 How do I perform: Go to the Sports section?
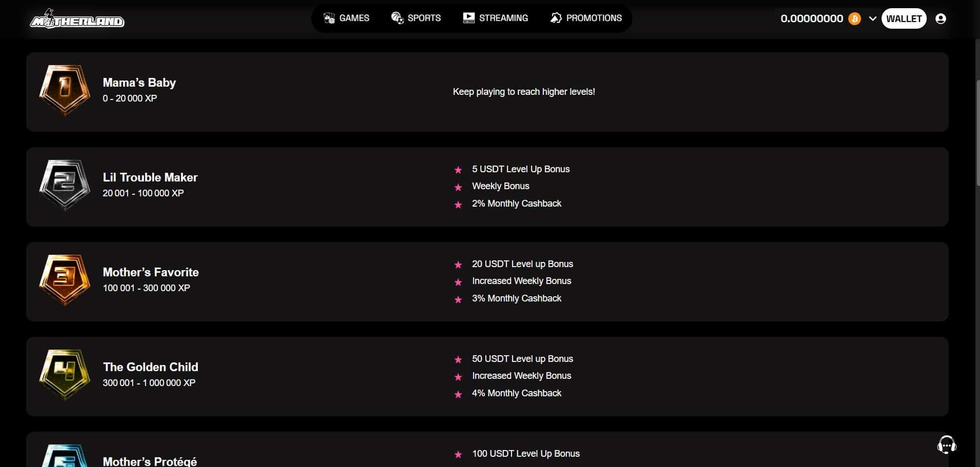416,18
